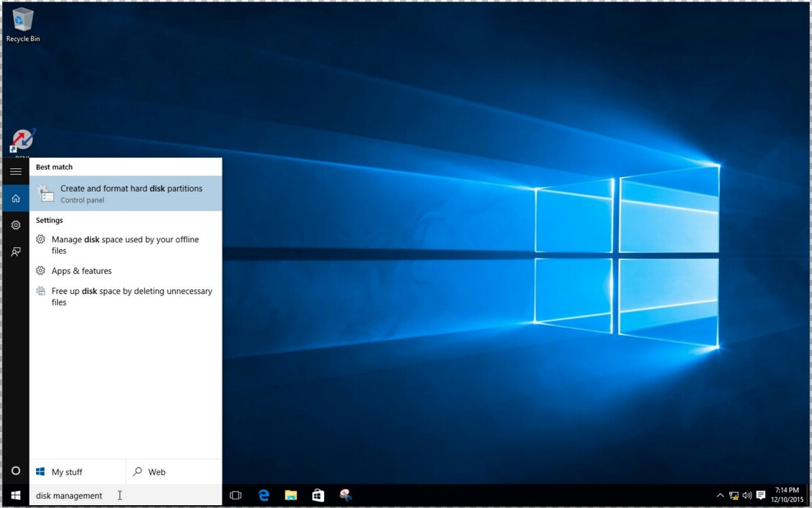
Task: Click the disk management search box
Action: tap(126, 496)
